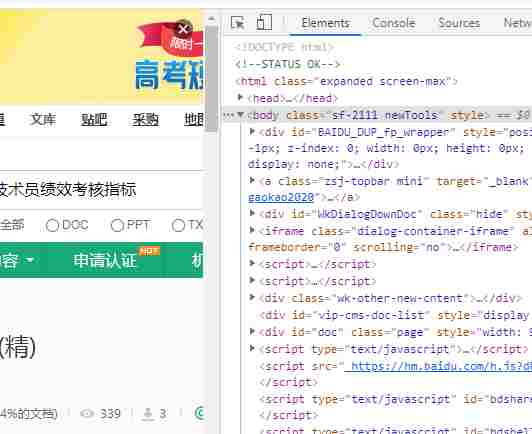
Task: Expand the WkDialogDownDoc div node
Action: point(252,213)
